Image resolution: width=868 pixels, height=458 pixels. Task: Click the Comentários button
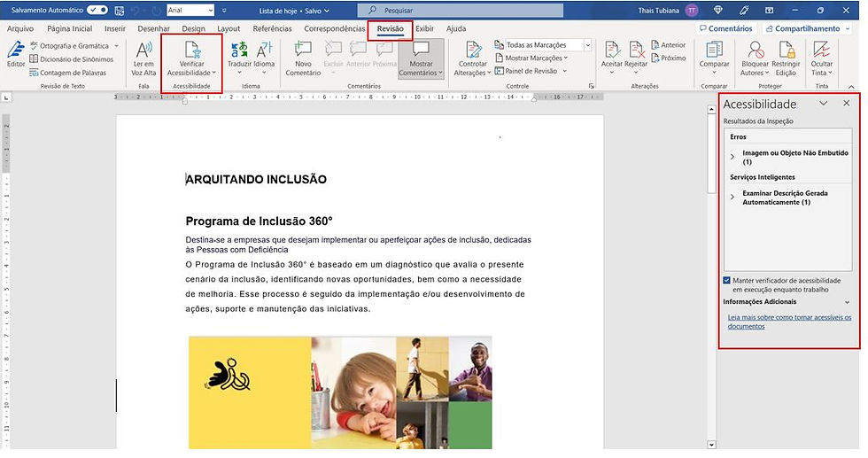725,28
